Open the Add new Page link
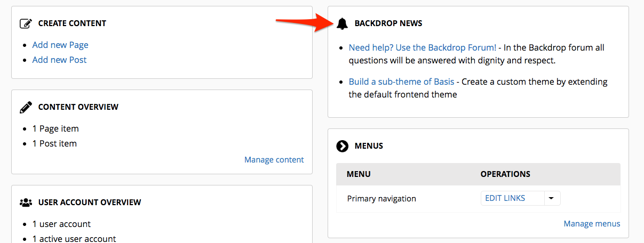 point(60,45)
